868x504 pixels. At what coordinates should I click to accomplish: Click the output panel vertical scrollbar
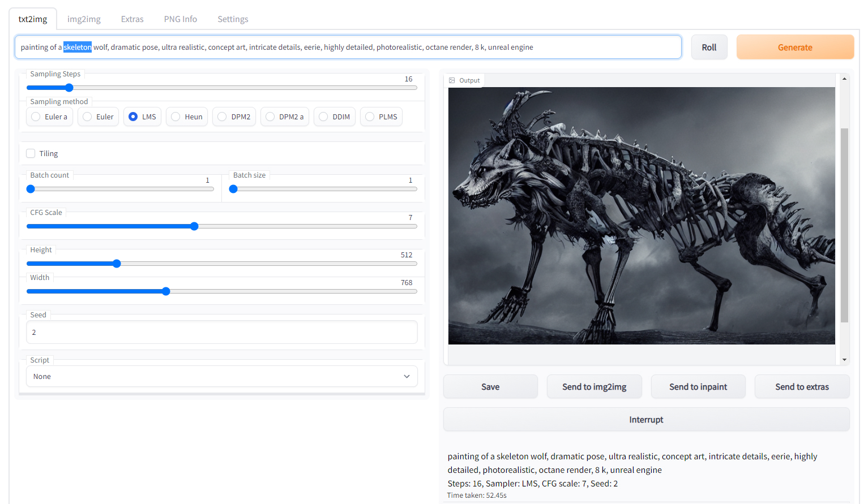pyautogui.click(x=844, y=225)
